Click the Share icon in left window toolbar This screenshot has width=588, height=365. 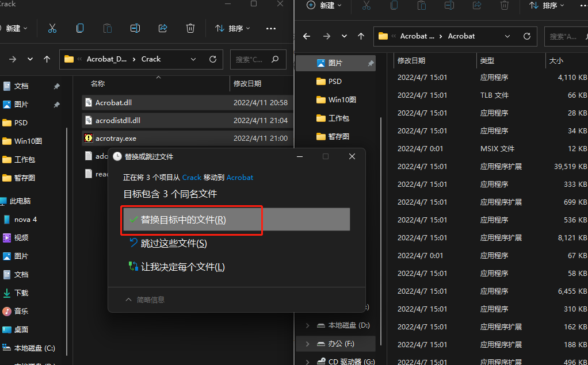pyautogui.click(x=163, y=29)
